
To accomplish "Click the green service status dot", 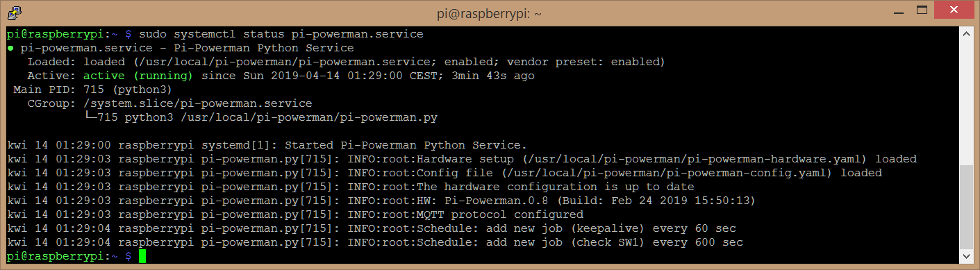I will (x=11, y=49).
